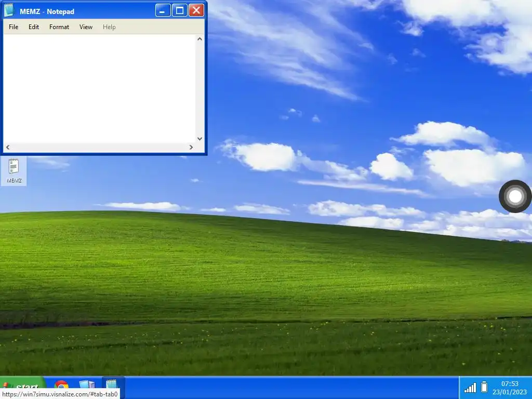532x399 pixels.
Task: Click the clock showing 07:53
Action: pyautogui.click(x=510, y=384)
